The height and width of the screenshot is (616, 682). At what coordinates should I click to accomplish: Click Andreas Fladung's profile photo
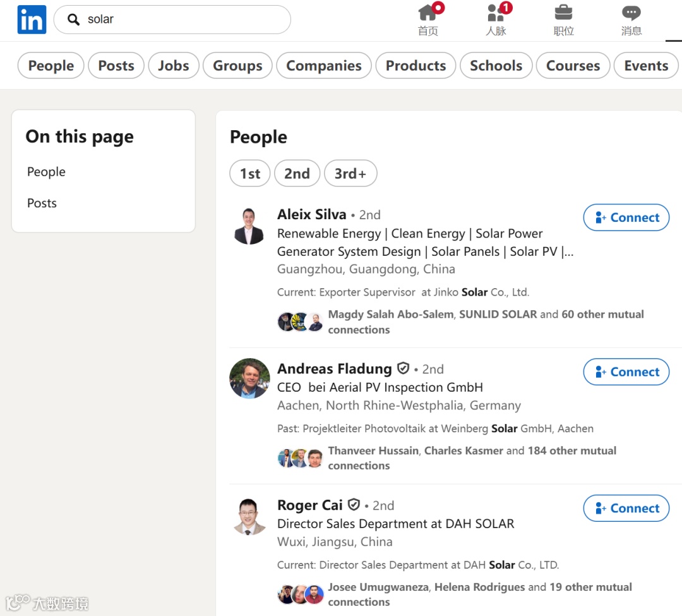(249, 378)
